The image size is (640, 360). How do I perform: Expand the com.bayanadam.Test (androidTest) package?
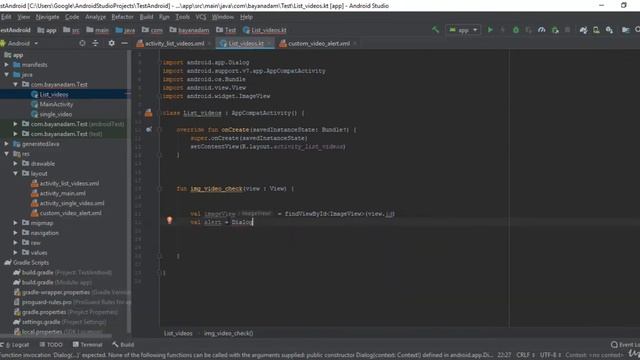16,124
